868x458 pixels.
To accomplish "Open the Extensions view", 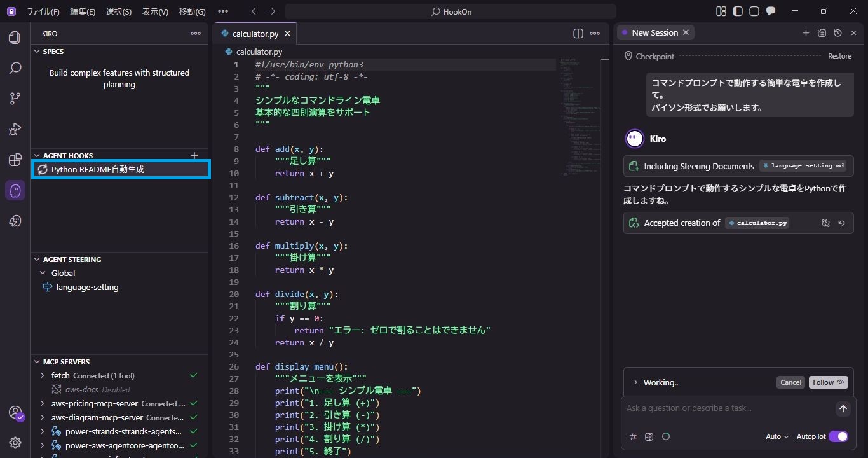I will coord(15,160).
